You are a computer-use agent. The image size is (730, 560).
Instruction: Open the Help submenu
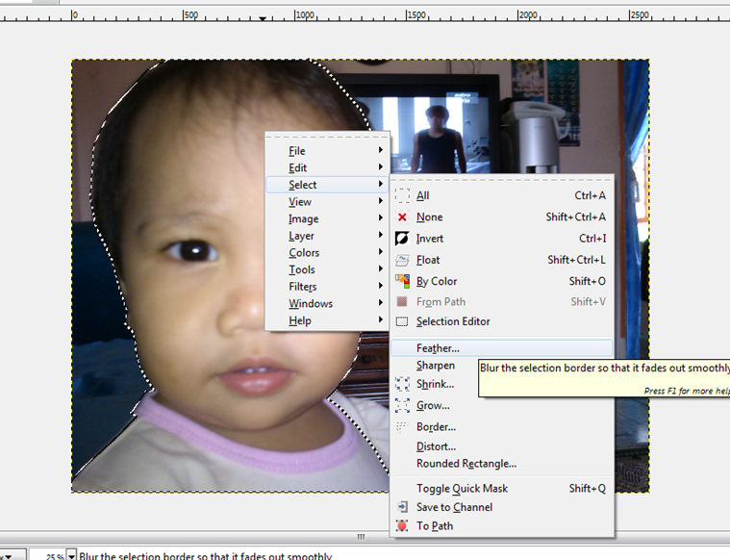[x=327, y=320]
